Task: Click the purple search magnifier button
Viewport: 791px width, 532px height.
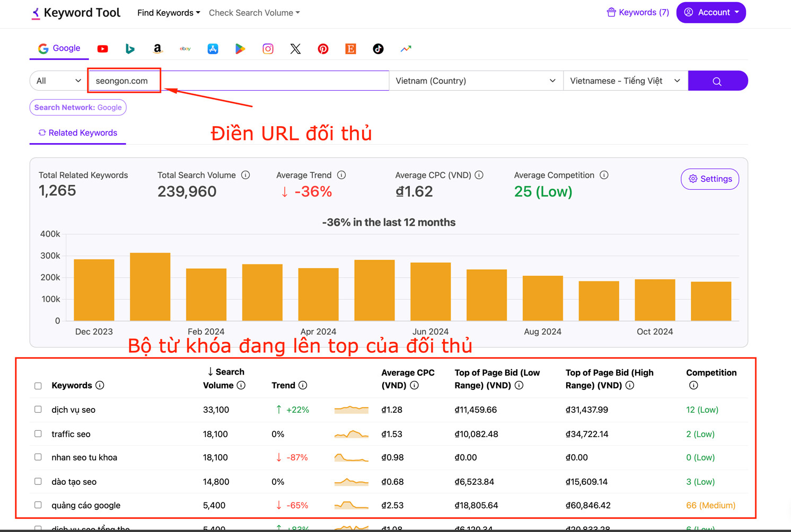Action: point(718,81)
